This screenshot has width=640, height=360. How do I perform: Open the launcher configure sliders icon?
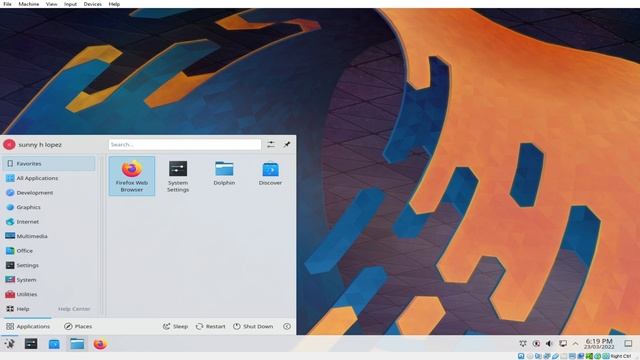point(271,144)
